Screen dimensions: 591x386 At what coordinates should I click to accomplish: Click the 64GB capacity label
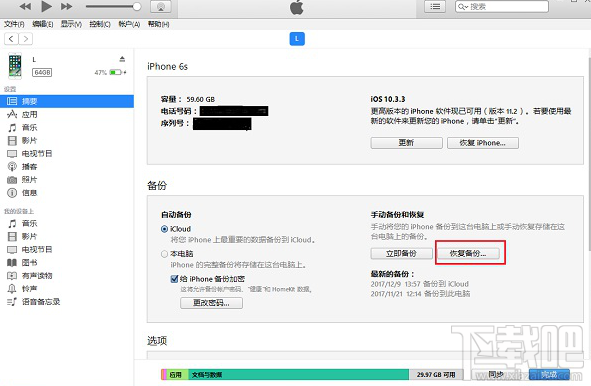tap(42, 72)
